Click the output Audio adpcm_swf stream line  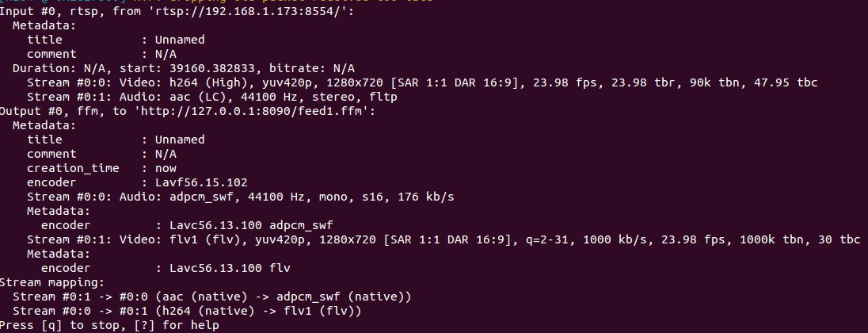[x=240, y=197]
